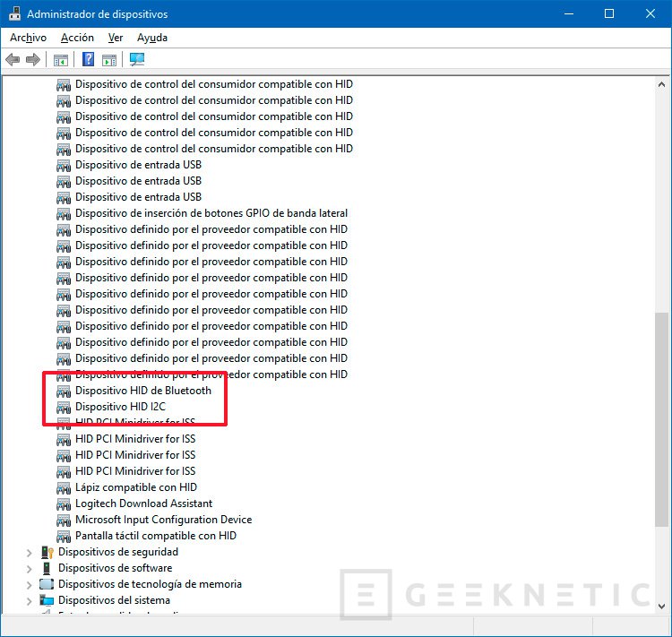Select Dispositivo HID de Bluetooth

[143, 391]
